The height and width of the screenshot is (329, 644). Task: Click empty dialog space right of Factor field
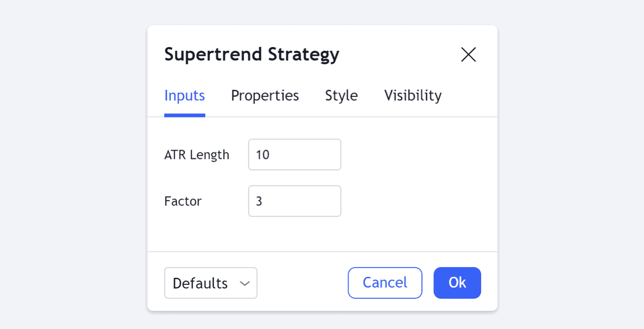coord(415,201)
